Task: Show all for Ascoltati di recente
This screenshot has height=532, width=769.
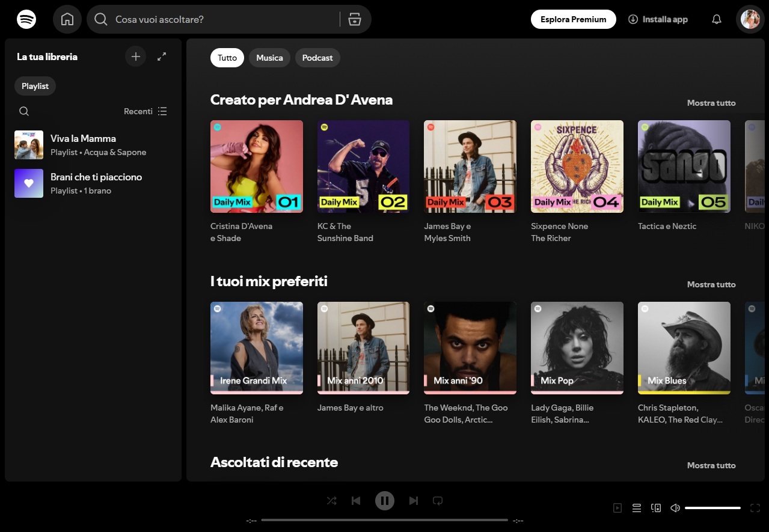Action: tap(711, 465)
